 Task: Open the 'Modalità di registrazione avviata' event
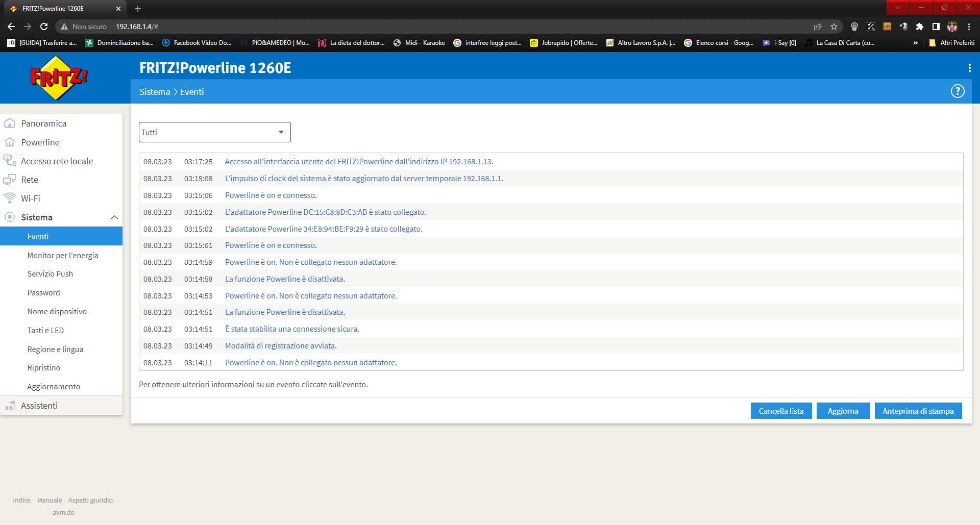[281, 346]
